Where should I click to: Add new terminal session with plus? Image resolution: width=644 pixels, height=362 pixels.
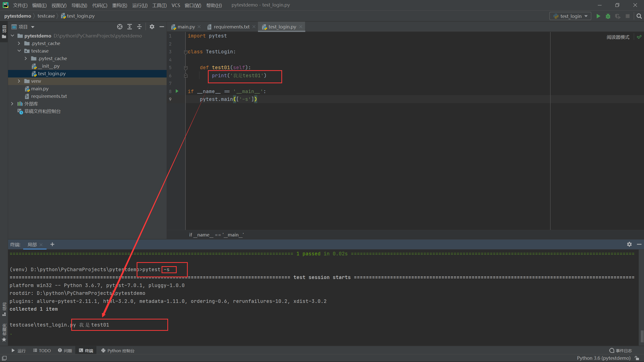click(52, 244)
